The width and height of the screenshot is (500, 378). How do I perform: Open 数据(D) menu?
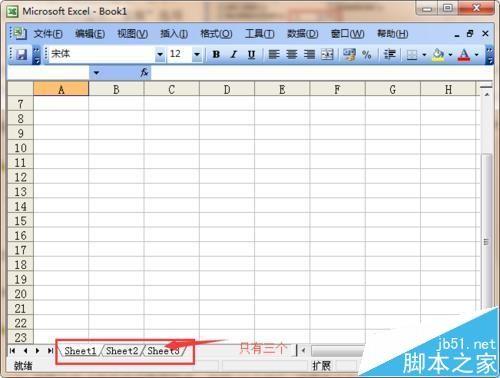(x=303, y=34)
